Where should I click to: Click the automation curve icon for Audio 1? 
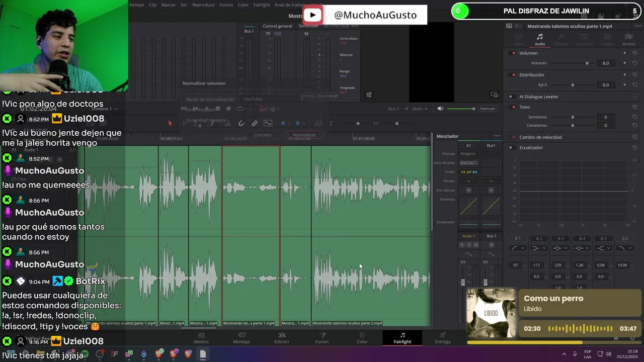[x=469, y=254]
